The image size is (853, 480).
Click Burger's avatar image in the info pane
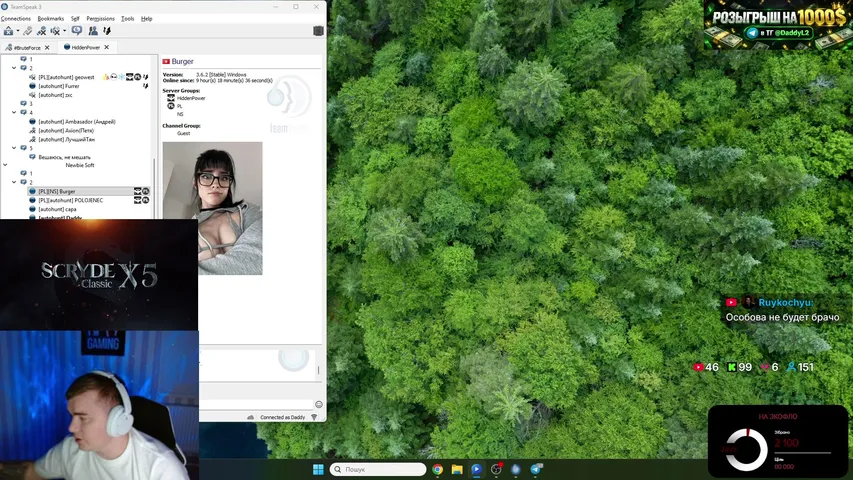212,208
